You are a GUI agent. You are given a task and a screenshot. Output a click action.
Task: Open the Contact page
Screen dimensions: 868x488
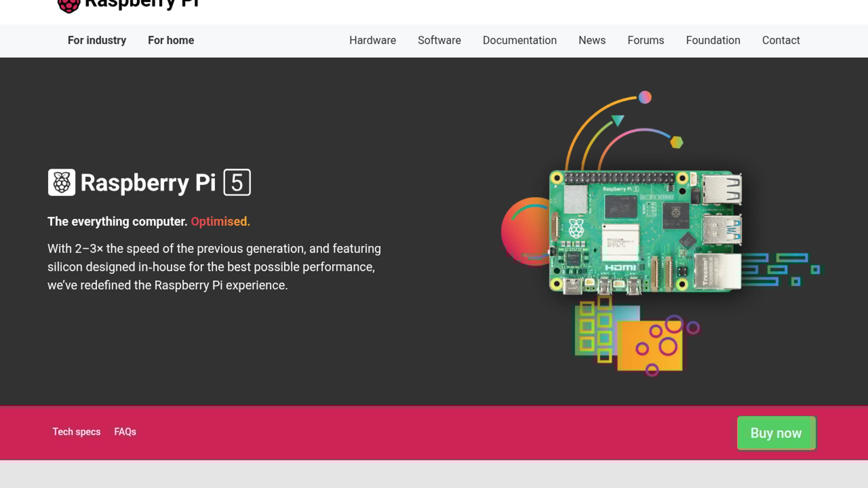pos(781,41)
